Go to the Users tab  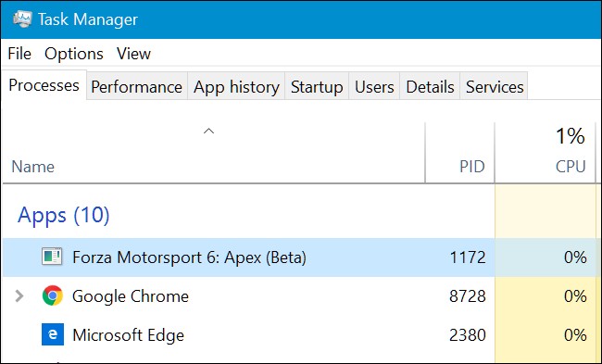(x=374, y=87)
